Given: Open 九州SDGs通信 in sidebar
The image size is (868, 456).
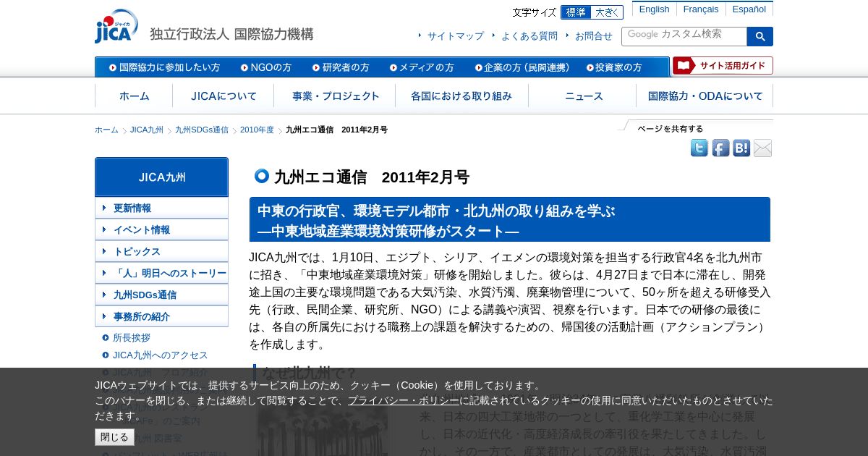Looking at the screenshot, I should (161, 295).
